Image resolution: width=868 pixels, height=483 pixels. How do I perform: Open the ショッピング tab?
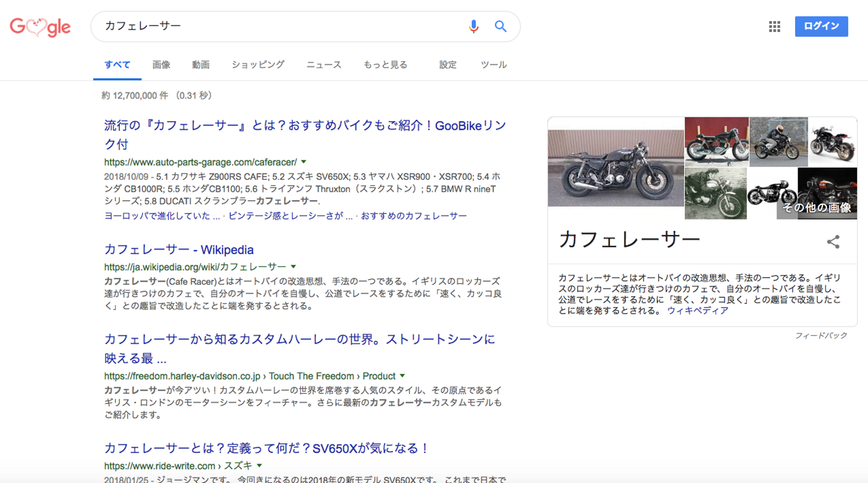click(258, 65)
